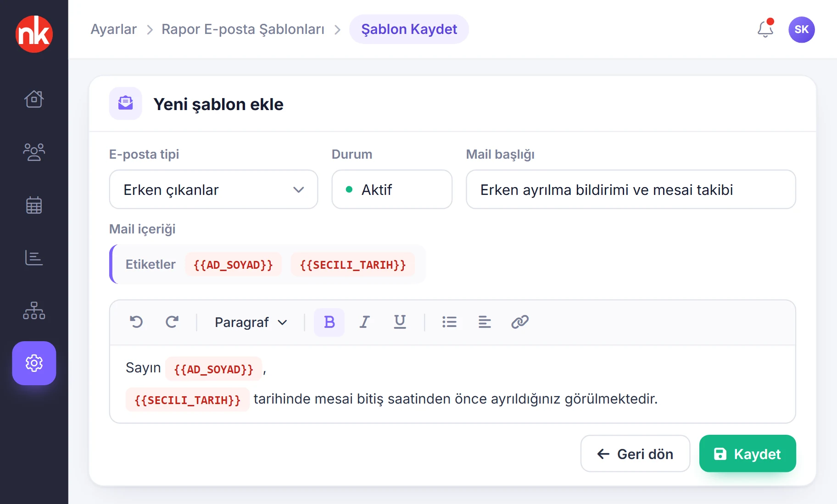Click the envelope icon next to Yeni şablon ekle

(125, 103)
